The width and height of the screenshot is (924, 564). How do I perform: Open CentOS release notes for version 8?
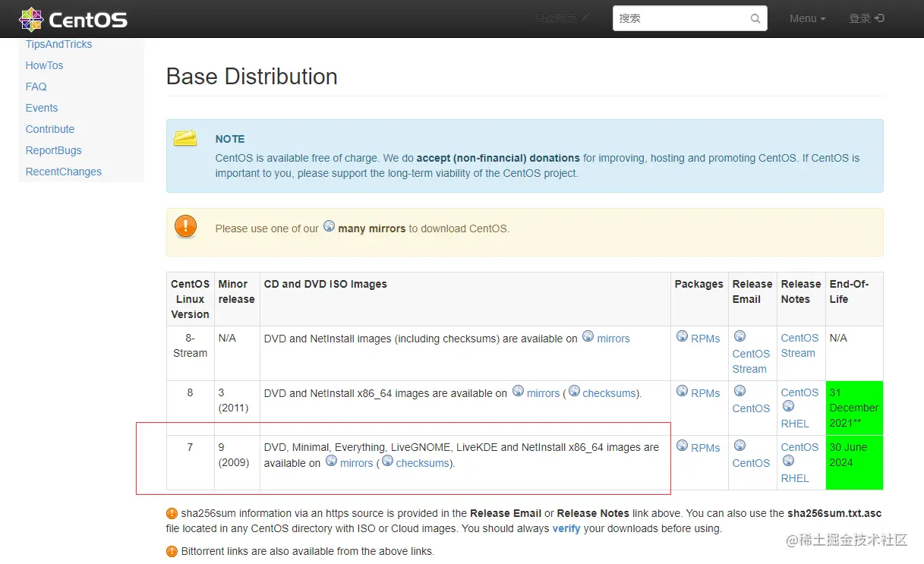[799, 392]
